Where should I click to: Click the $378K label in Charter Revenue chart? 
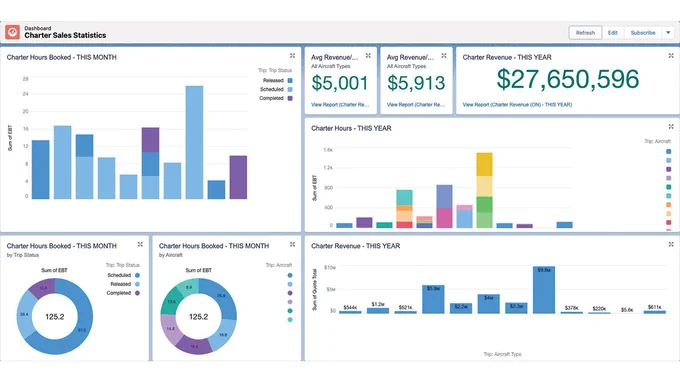(572, 308)
